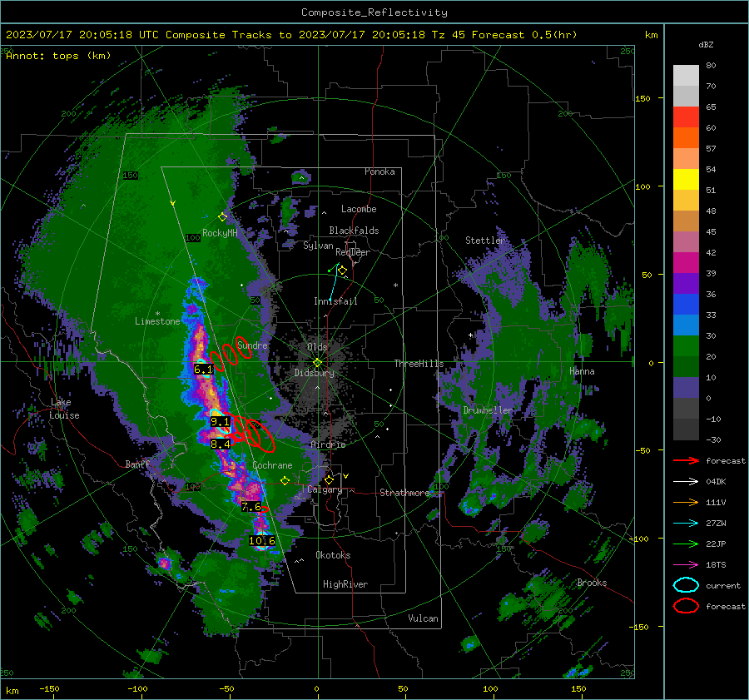Click the yellow diamond marker at radar center
The width and height of the screenshot is (749, 700).
pyautogui.click(x=318, y=363)
